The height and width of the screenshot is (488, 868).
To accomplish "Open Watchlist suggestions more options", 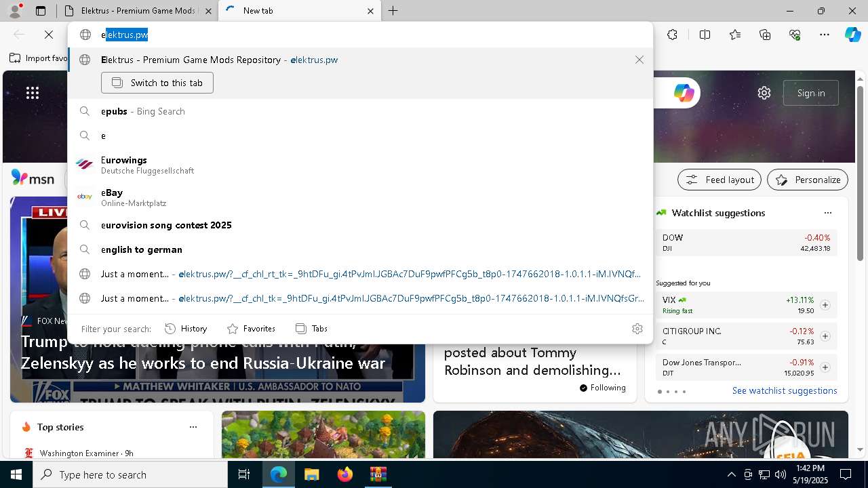I will pos(827,213).
